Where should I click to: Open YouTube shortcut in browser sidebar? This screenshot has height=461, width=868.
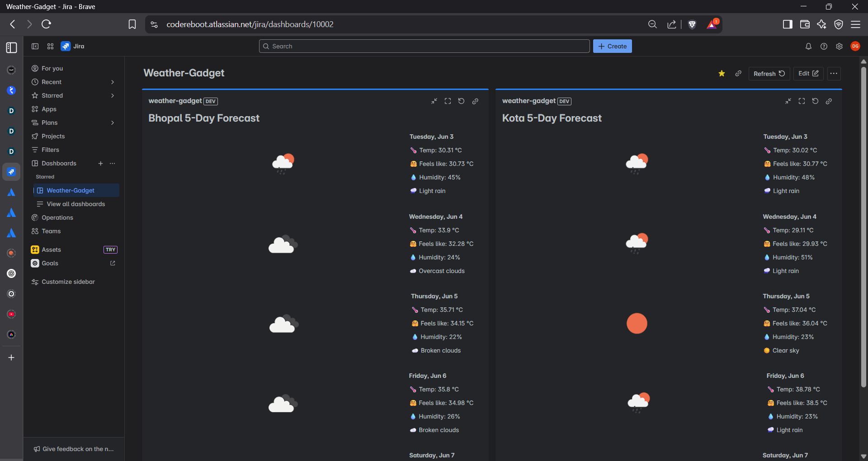click(11, 314)
